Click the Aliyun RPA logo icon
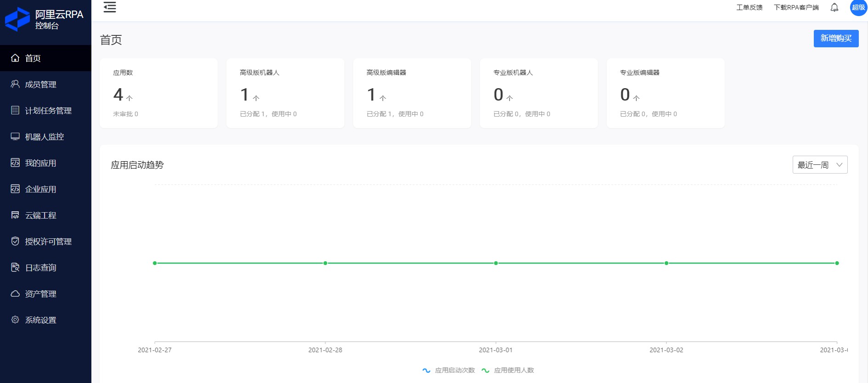This screenshot has width=868, height=383. (x=17, y=19)
